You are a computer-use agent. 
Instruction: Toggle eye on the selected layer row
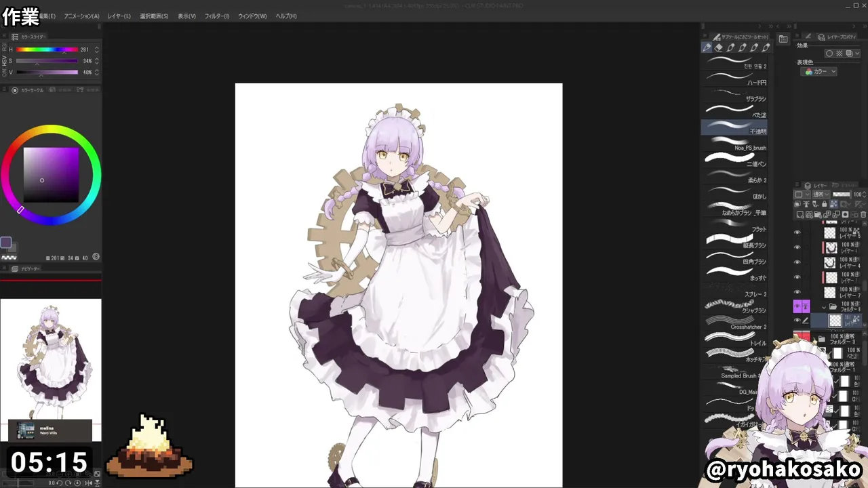click(797, 320)
